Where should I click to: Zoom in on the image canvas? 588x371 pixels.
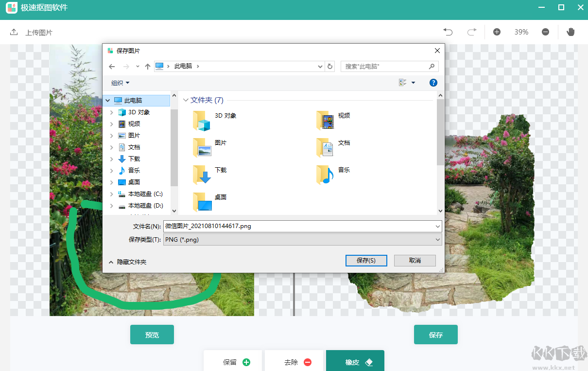pyautogui.click(x=497, y=32)
